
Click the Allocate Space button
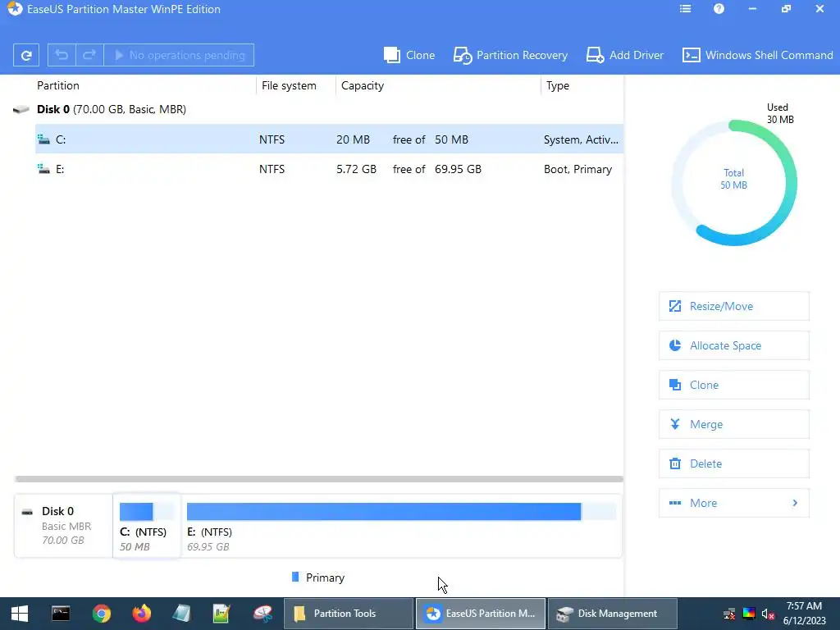pyautogui.click(x=734, y=345)
